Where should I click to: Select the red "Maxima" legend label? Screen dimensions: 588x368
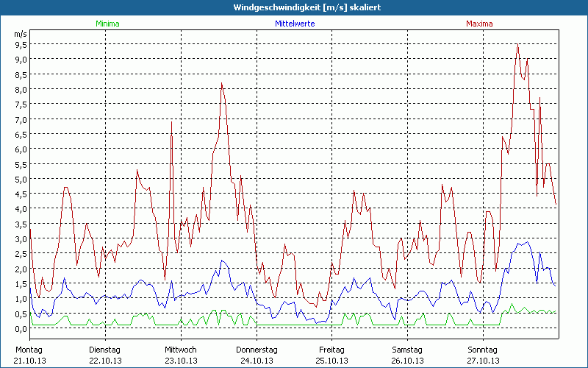[479, 24]
